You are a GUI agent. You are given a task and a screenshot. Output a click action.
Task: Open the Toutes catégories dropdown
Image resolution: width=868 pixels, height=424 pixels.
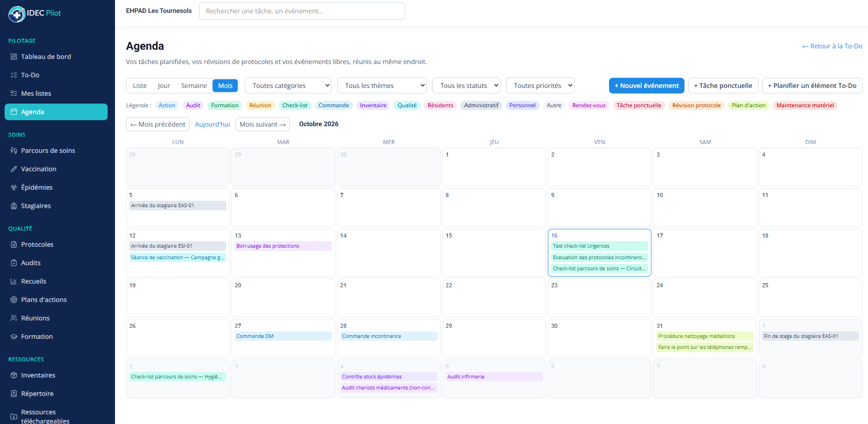coord(288,86)
